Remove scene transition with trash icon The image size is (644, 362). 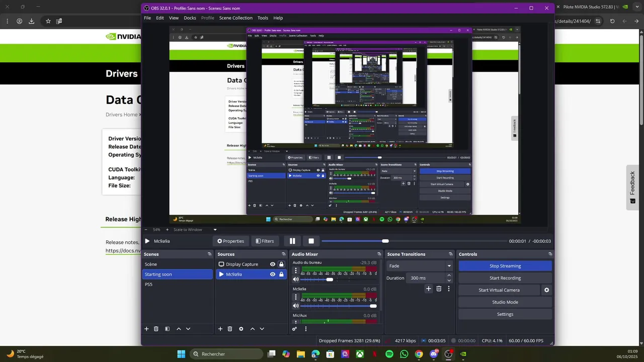(x=439, y=289)
